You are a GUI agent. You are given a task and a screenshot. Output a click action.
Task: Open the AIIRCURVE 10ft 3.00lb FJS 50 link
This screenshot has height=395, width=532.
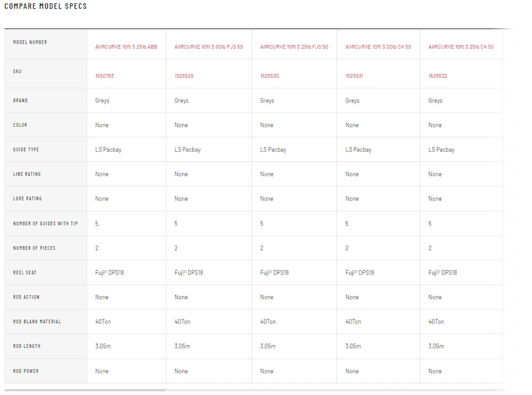[x=209, y=47]
